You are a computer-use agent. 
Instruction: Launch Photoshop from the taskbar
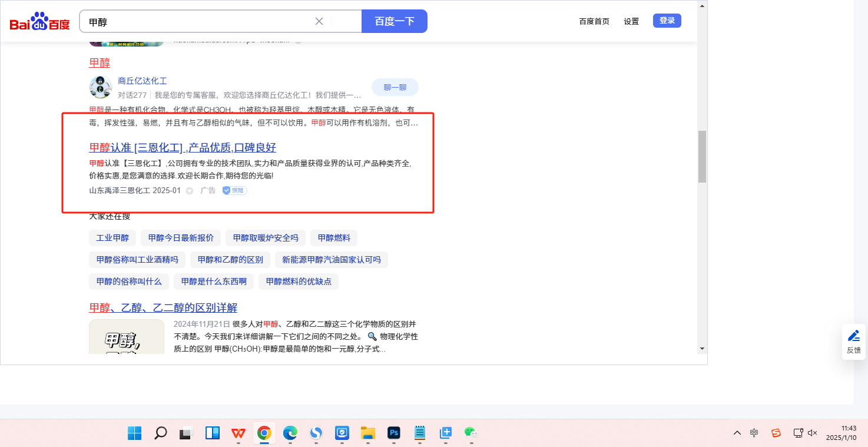tap(394, 433)
